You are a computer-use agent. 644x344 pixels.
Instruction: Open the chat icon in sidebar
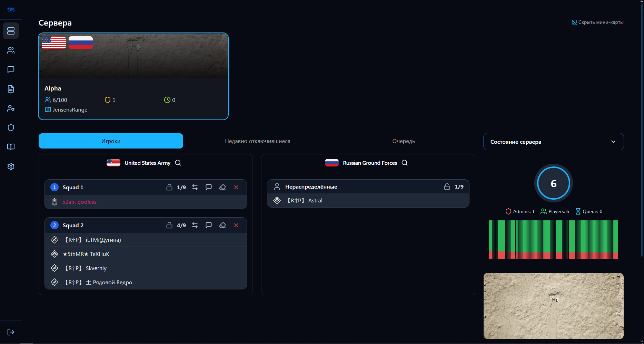(11, 69)
